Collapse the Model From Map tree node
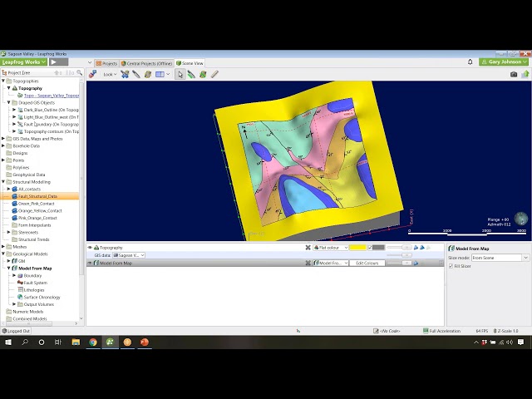532x399 pixels. click(9, 268)
